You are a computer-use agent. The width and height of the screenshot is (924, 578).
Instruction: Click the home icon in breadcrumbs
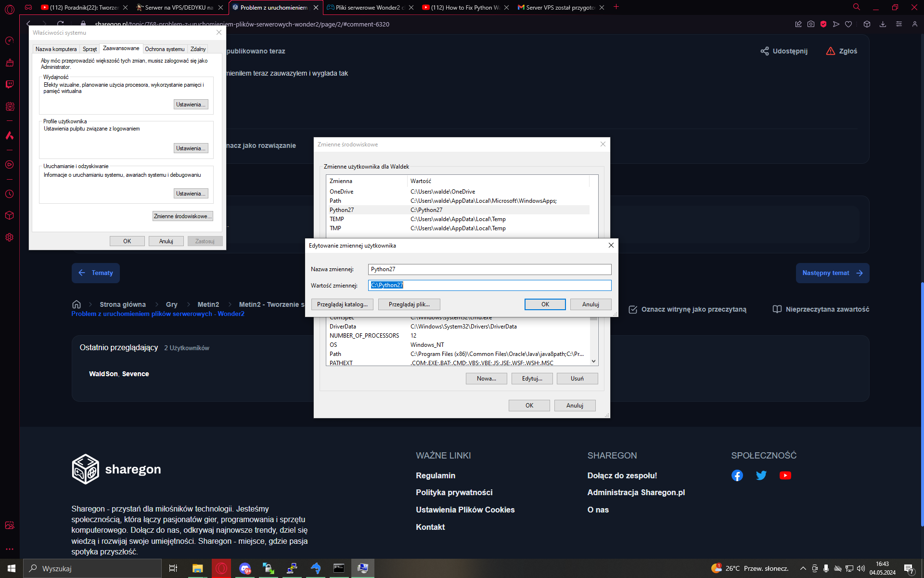(x=76, y=304)
